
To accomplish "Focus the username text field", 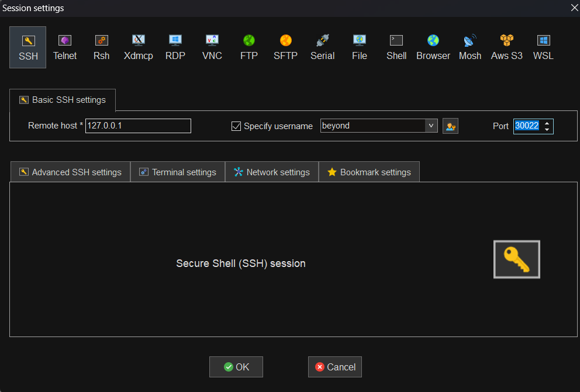I will (x=372, y=126).
